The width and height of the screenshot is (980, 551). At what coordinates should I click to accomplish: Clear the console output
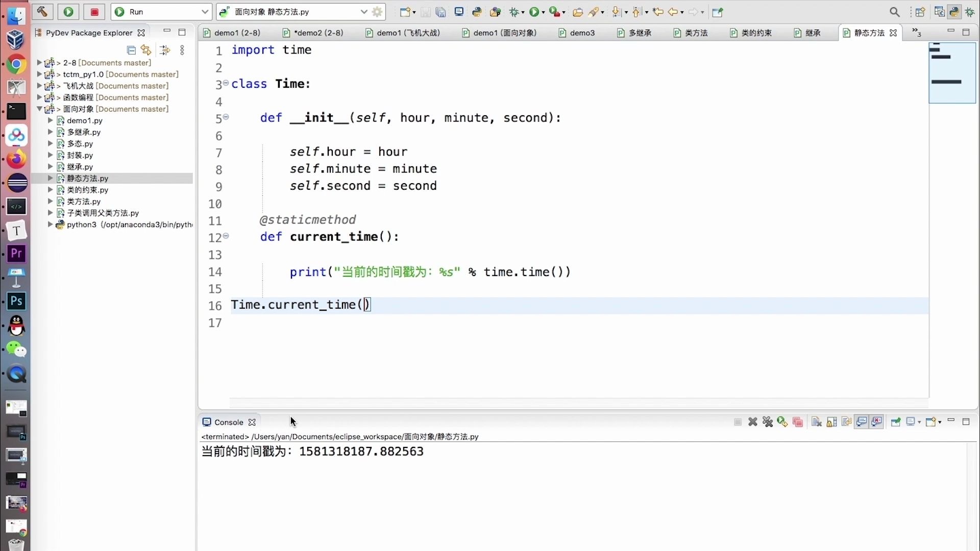click(x=816, y=422)
